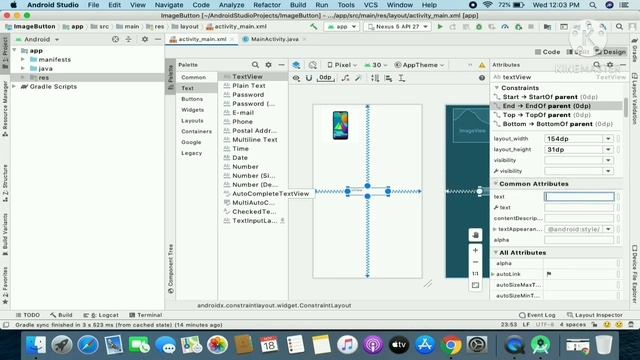Select End → EndOf parent constraint

pyautogui.click(x=557, y=106)
